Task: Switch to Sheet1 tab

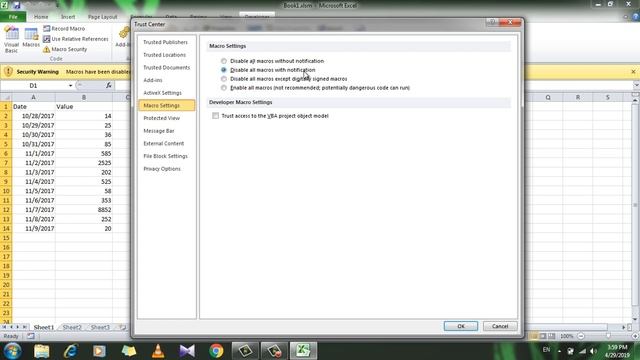Action: click(x=44, y=327)
